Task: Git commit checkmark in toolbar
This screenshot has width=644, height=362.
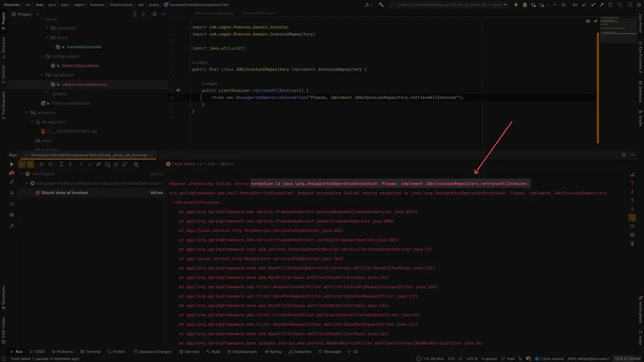Action: (x=593, y=5)
